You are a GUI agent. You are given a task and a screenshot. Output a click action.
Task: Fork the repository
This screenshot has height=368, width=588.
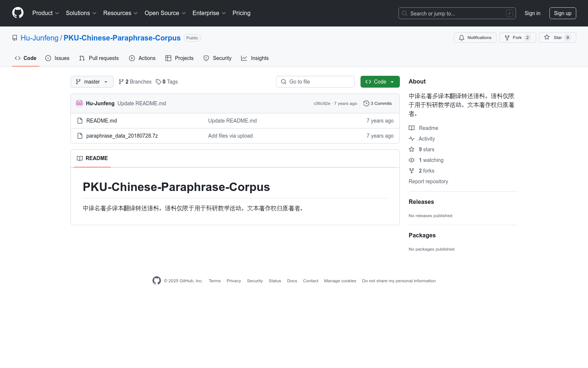click(517, 38)
